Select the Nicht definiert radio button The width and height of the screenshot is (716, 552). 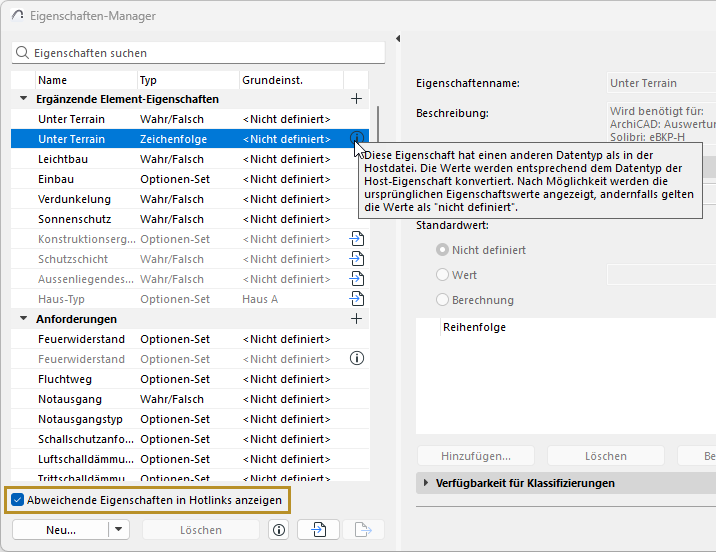click(x=443, y=250)
